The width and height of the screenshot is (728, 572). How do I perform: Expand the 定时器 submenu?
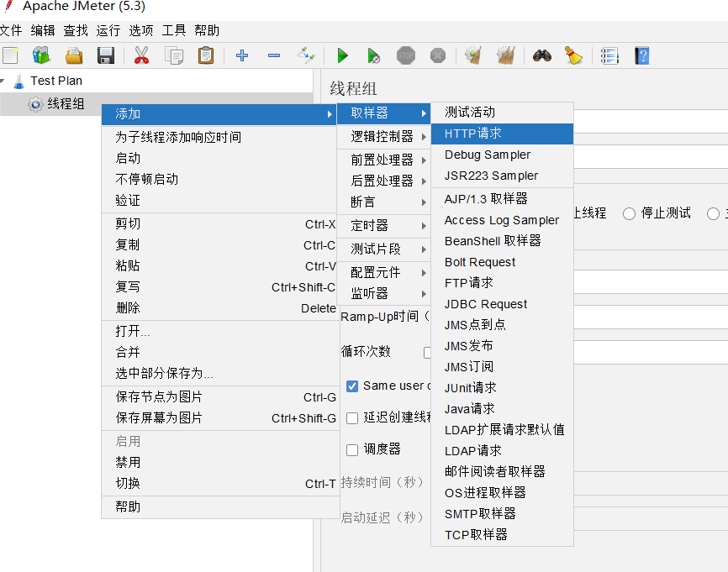[x=384, y=226]
